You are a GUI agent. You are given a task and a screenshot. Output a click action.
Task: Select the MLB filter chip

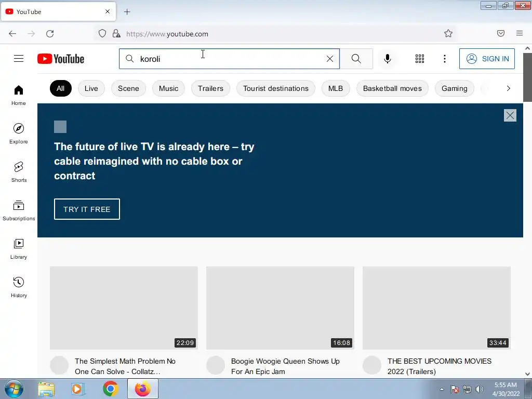coord(336,88)
